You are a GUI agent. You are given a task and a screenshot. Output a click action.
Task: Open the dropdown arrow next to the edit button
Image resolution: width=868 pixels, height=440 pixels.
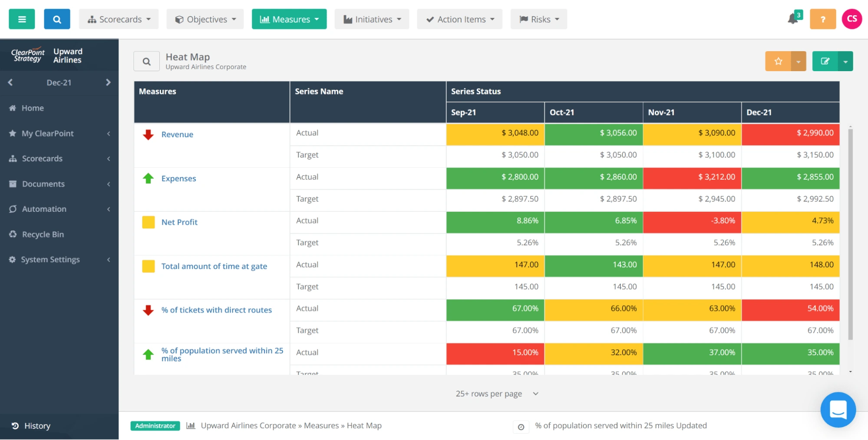coord(845,61)
